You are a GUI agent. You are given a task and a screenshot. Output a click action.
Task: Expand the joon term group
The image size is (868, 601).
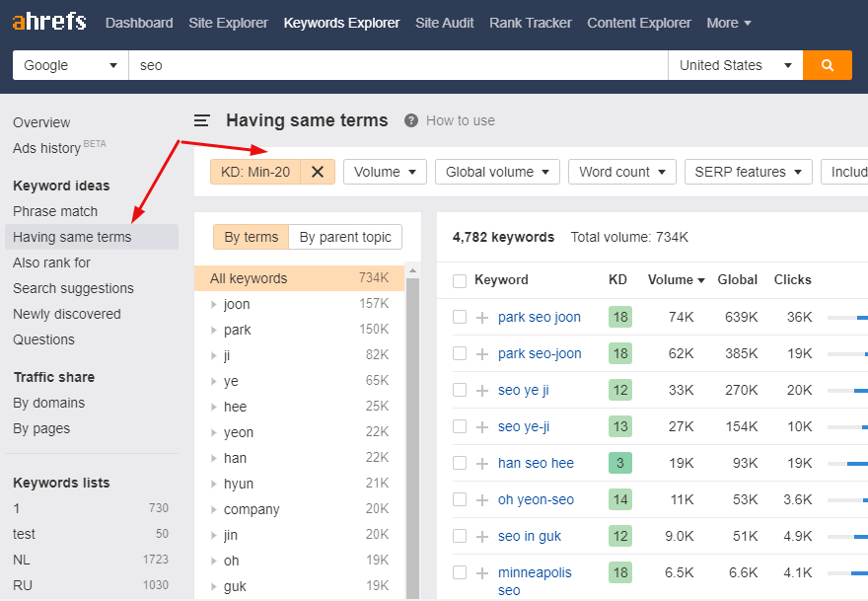(x=214, y=305)
